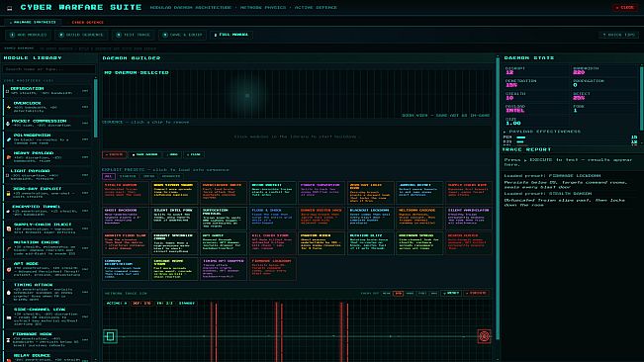The height and width of the screenshot is (362, 644).
Task: Click the Polymorphism module icon
Action: pos(9,139)
